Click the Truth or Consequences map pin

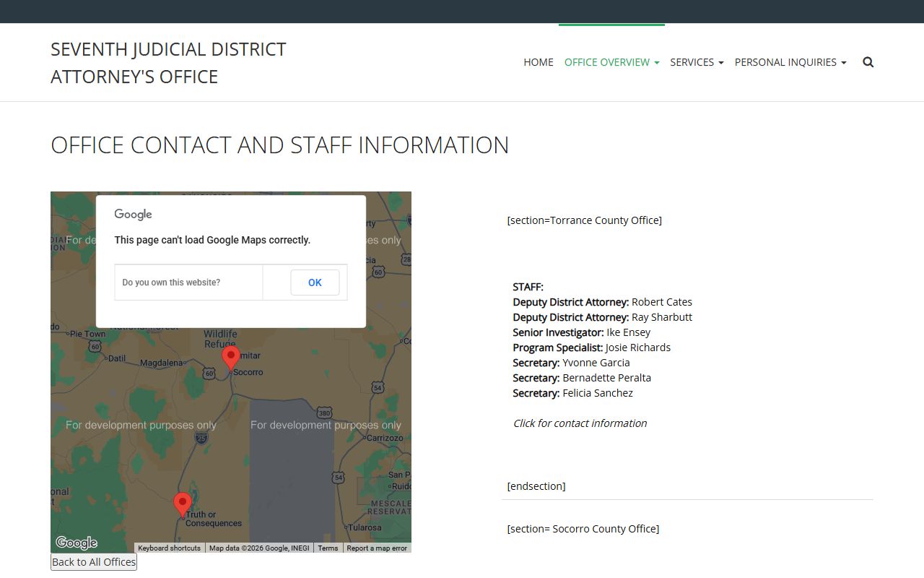pos(183,504)
